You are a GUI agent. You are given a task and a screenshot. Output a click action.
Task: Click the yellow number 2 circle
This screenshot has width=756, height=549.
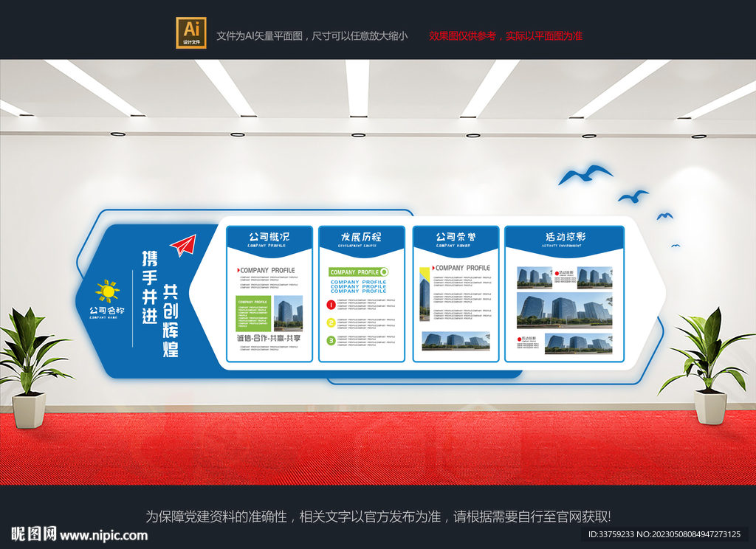click(331, 322)
